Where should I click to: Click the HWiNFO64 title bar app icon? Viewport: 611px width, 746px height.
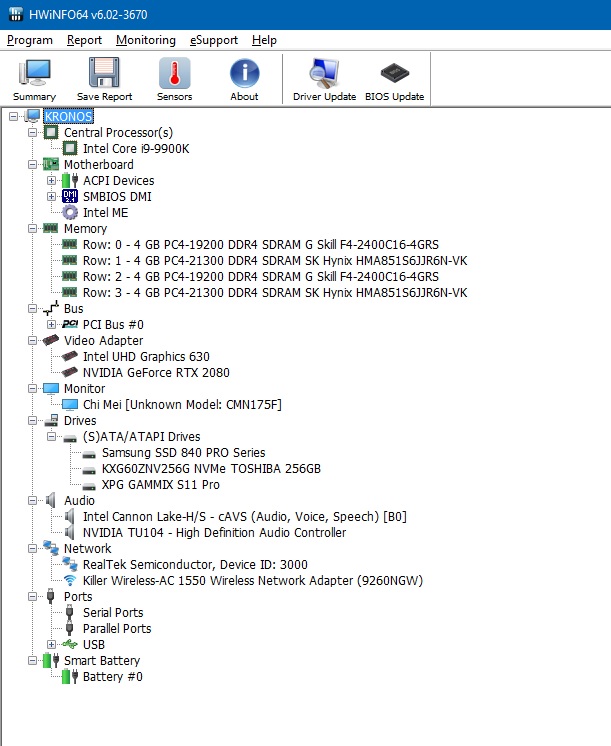click(15, 14)
